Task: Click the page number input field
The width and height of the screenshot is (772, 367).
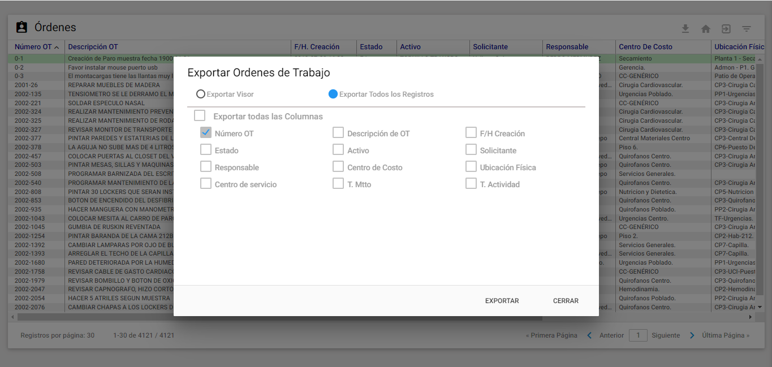Action: pos(638,335)
